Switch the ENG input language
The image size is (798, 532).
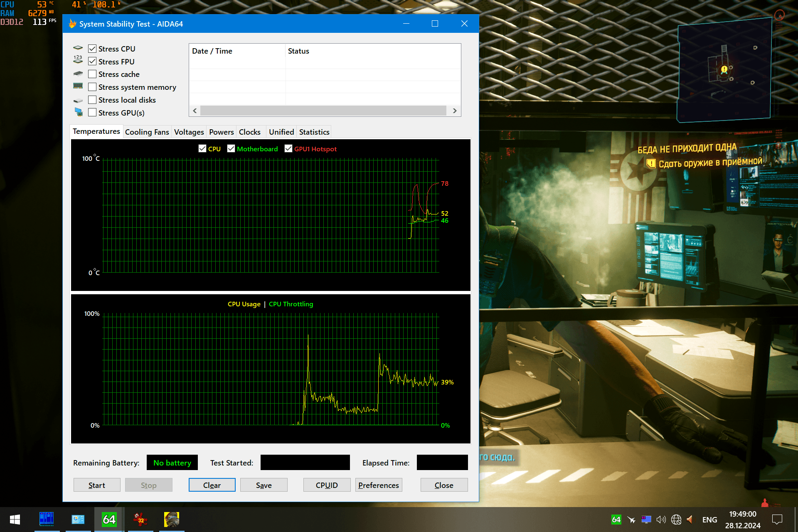(x=709, y=520)
